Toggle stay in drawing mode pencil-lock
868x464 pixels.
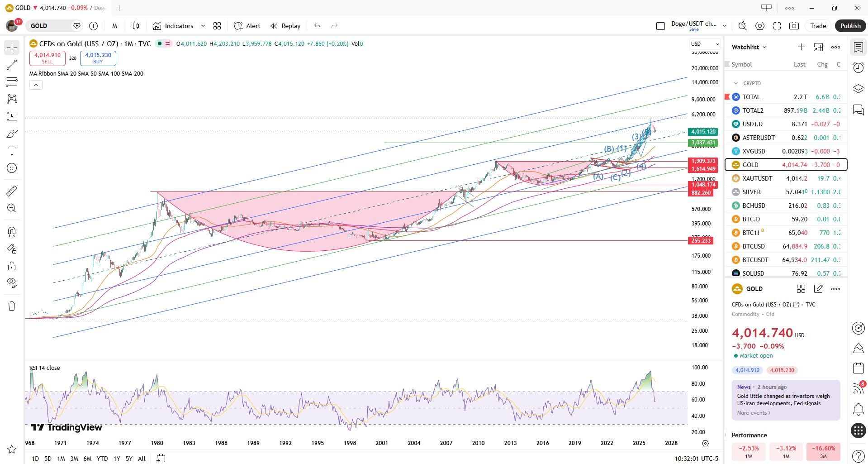pos(12,249)
